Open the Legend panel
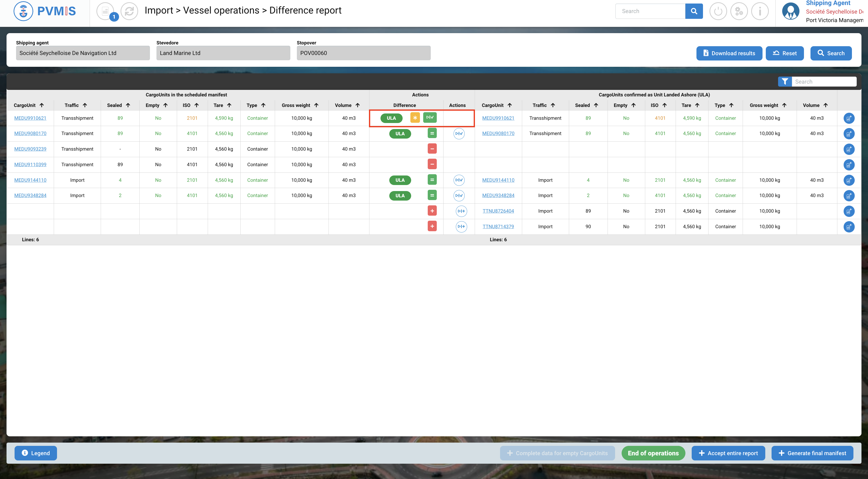Screen dimensions: 868x479 pos(36,453)
